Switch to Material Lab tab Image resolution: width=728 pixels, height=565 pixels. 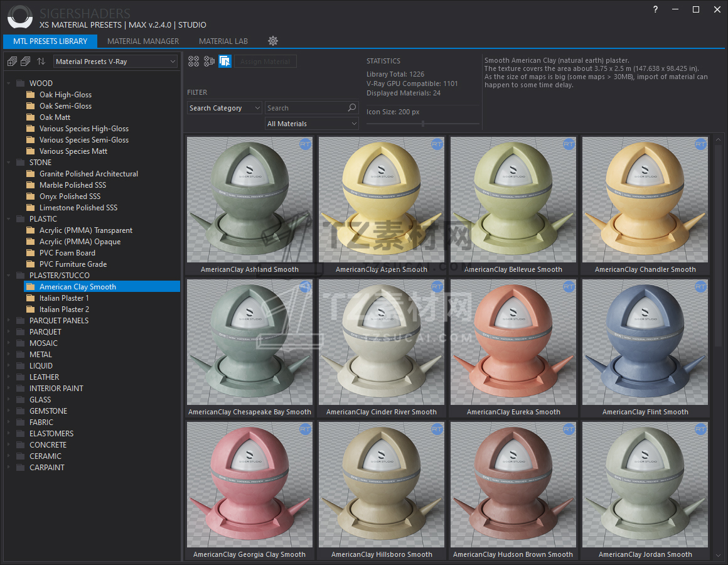(223, 41)
